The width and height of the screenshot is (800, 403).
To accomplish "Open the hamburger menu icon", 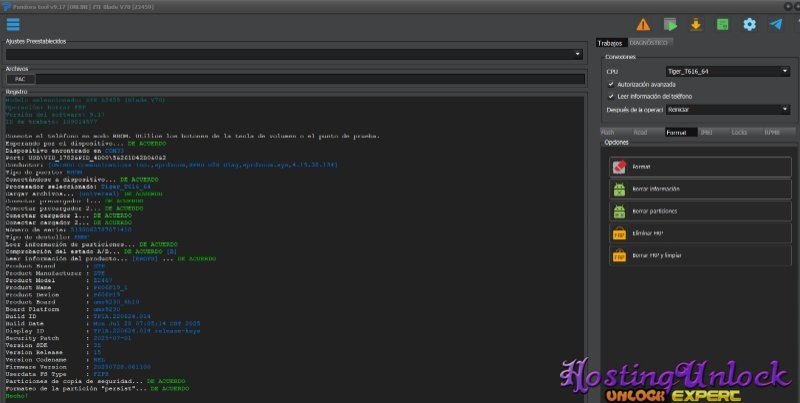I will pos(13,24).
